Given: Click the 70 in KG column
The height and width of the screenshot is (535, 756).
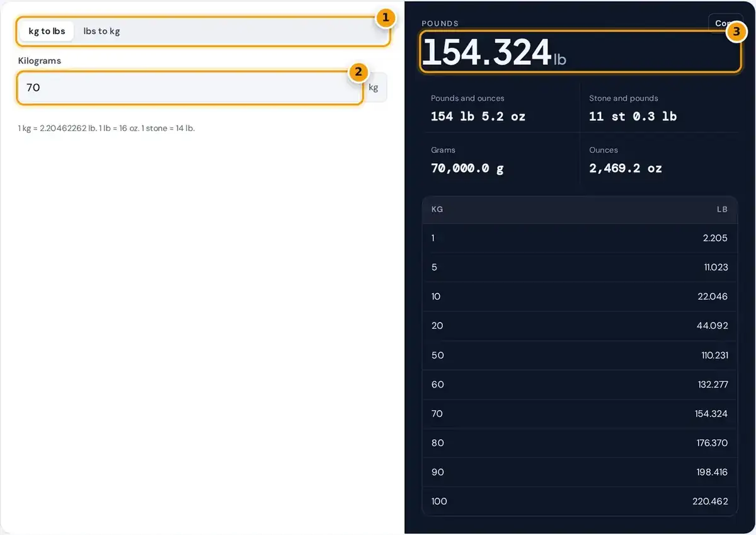Looking at the screenshot, I should click(x=437, y=414).
